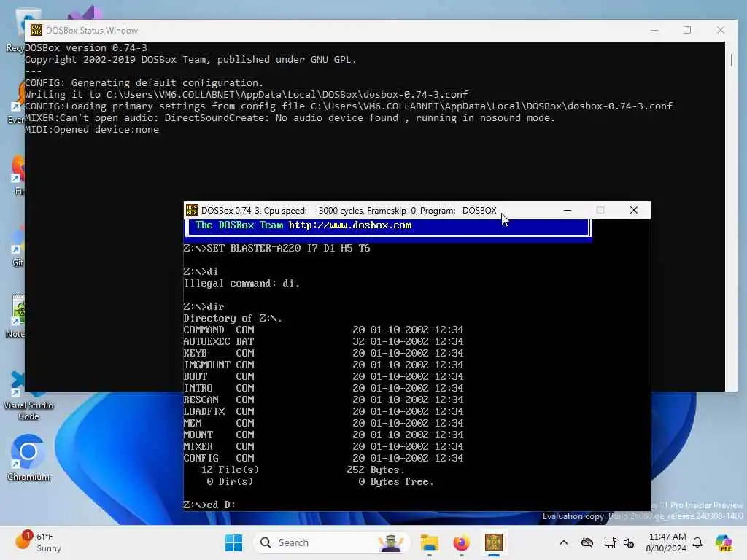Minimize the DOSBox Status Window
Image resolution: width=747 pixels, height=560 pixels.
point(654,30)
